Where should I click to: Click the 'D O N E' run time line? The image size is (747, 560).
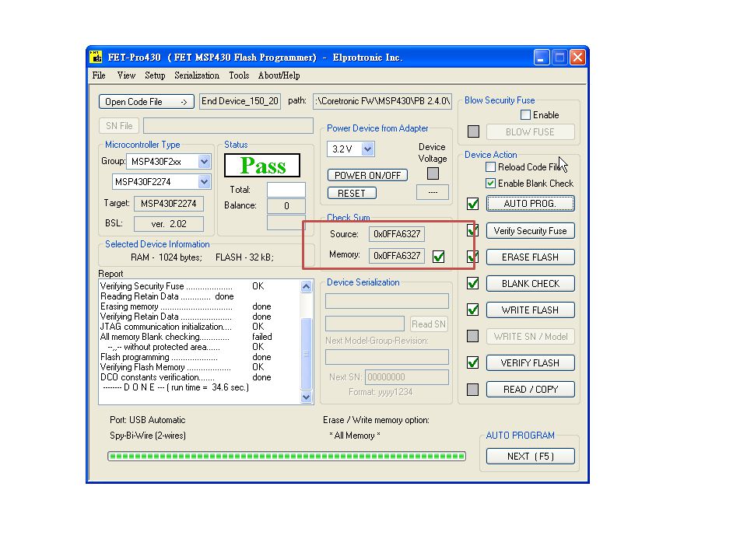point(176,387)
